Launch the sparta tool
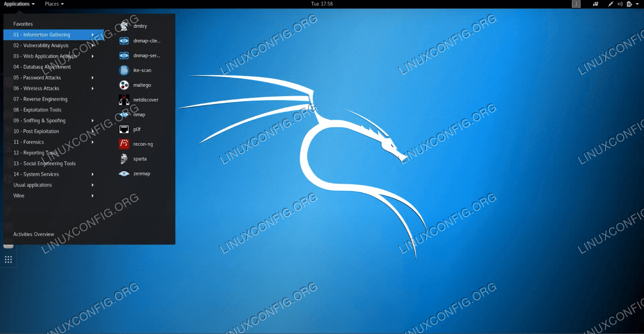 [140, 159]
